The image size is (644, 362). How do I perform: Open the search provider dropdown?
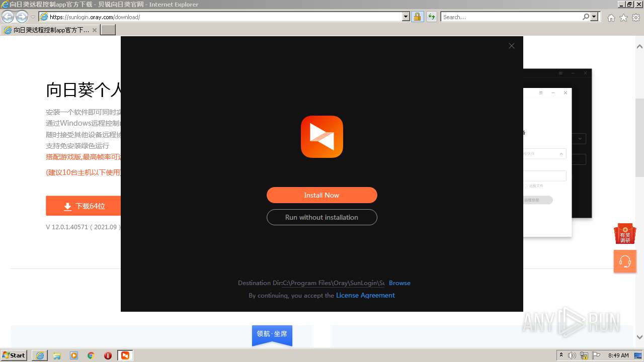595,17
